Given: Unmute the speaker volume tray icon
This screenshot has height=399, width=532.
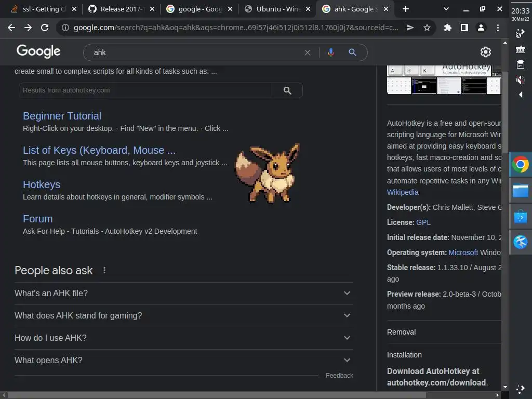Looking at the screenshot, I should tap(520, 80).
